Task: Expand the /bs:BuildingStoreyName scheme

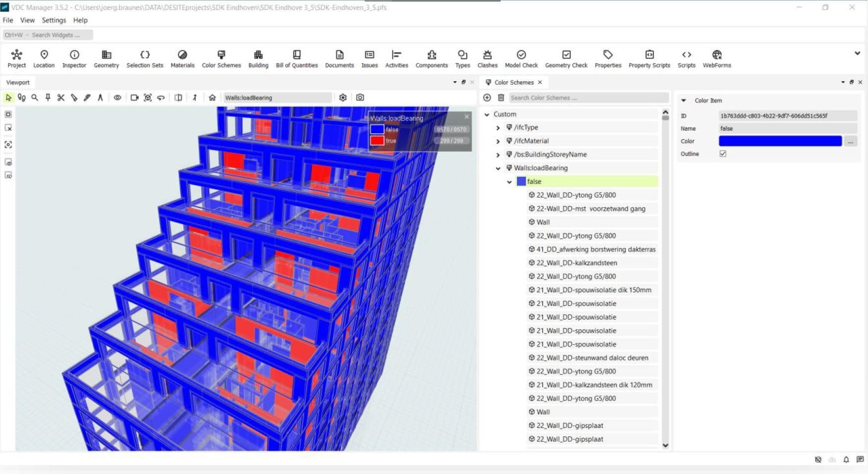Action: [498, 155]
